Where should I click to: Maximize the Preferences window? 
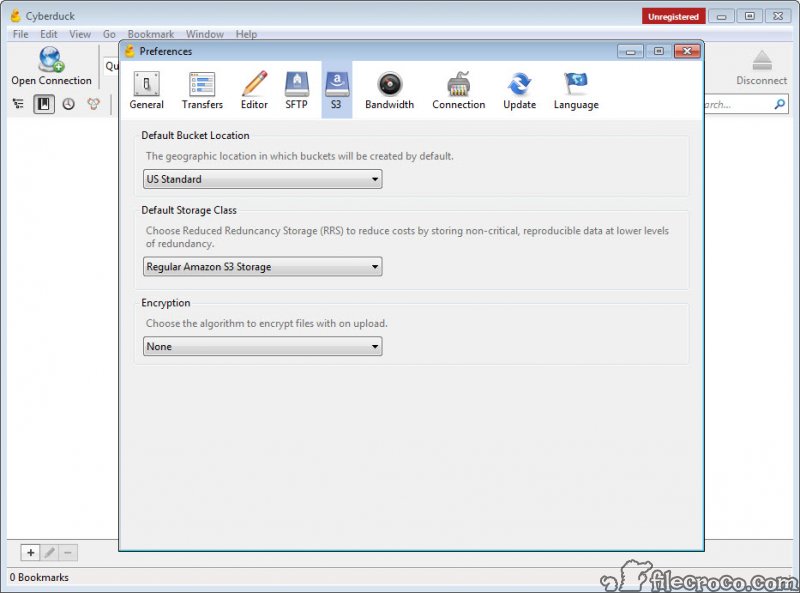coord(659,51)
